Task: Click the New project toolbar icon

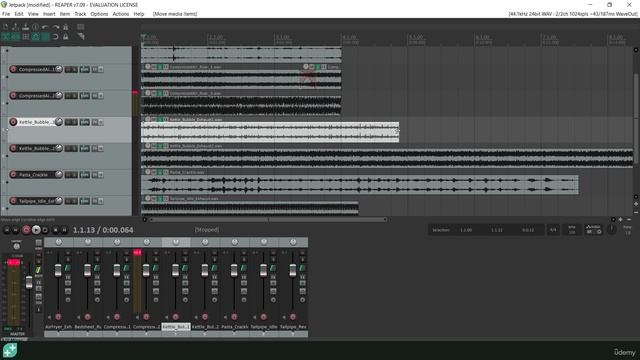Action: (6, 27)
